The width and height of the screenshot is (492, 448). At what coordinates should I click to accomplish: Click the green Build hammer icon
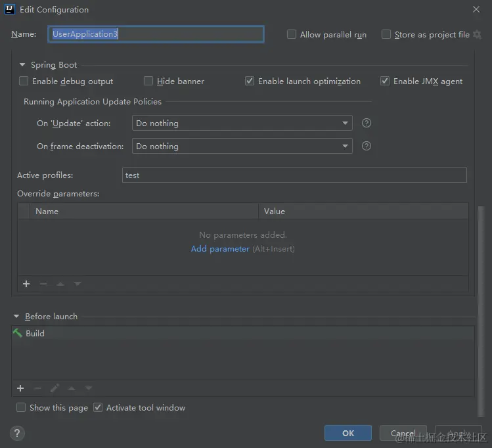[x=18, y=333]
